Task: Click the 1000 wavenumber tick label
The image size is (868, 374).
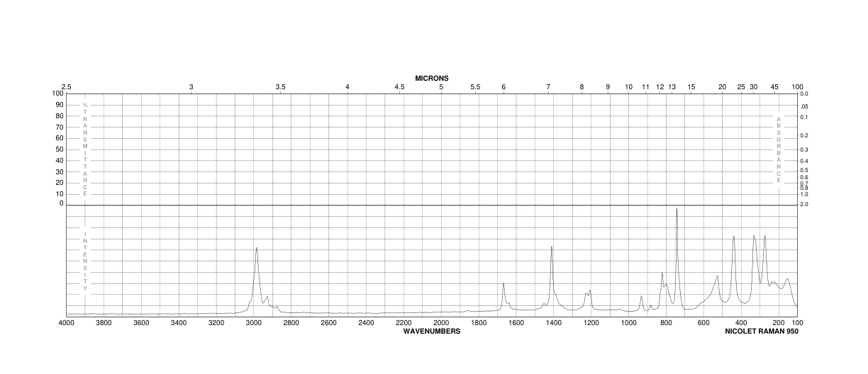Action: coord(628,323)
